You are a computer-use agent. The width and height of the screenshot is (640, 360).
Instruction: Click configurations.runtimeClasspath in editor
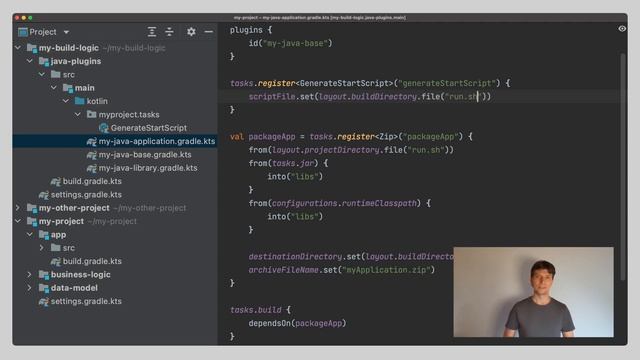click(344, 203)
